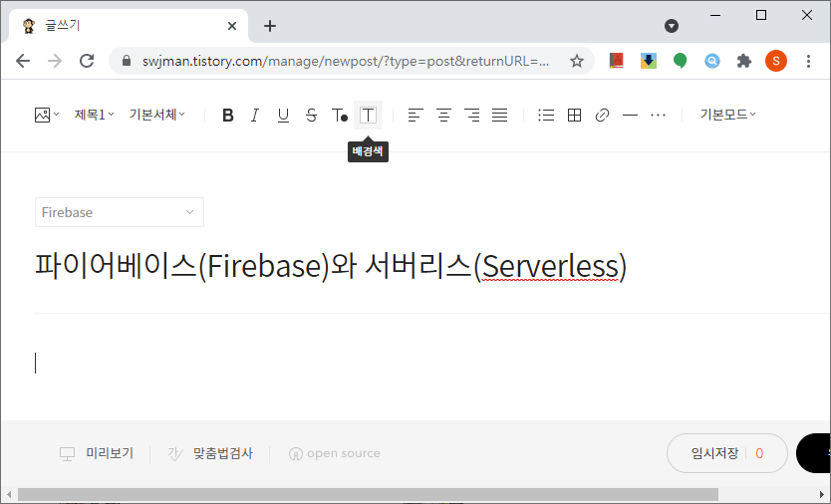Open the Extensions puzzle menu
This screenshot has width=831, height=504.
[744, 61]
